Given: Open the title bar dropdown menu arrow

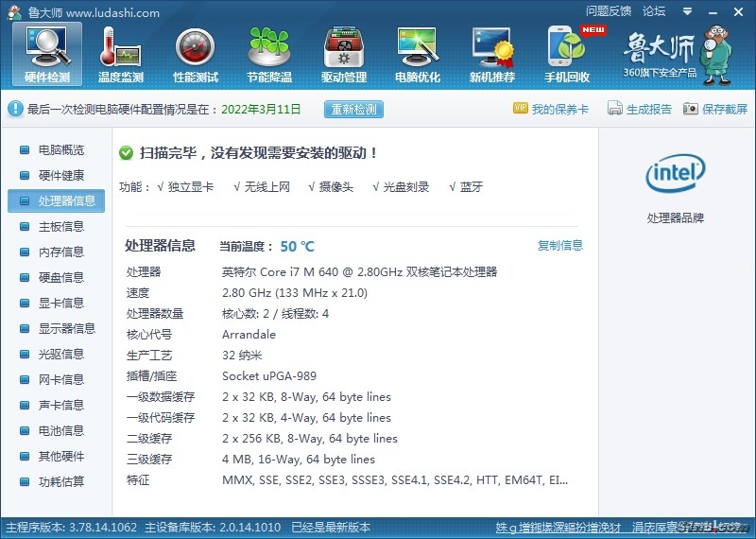Looking at the screenshot, I should pos(685,12).
